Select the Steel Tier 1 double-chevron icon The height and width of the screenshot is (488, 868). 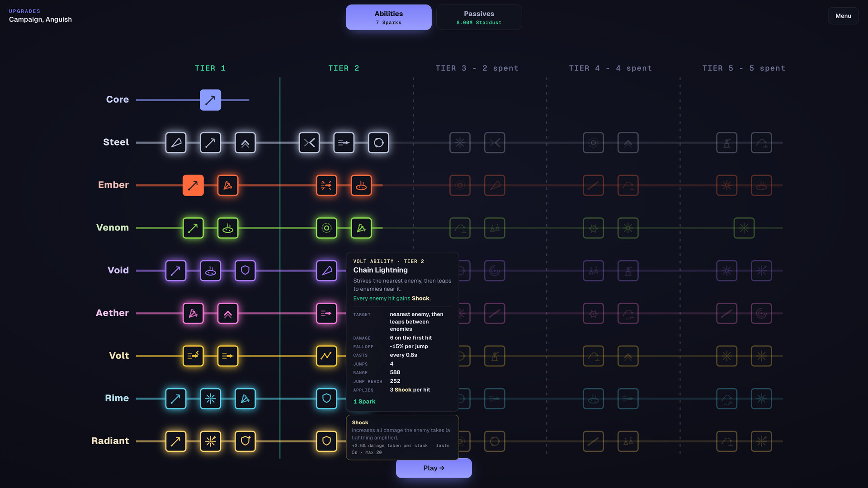tap(245, 143)
